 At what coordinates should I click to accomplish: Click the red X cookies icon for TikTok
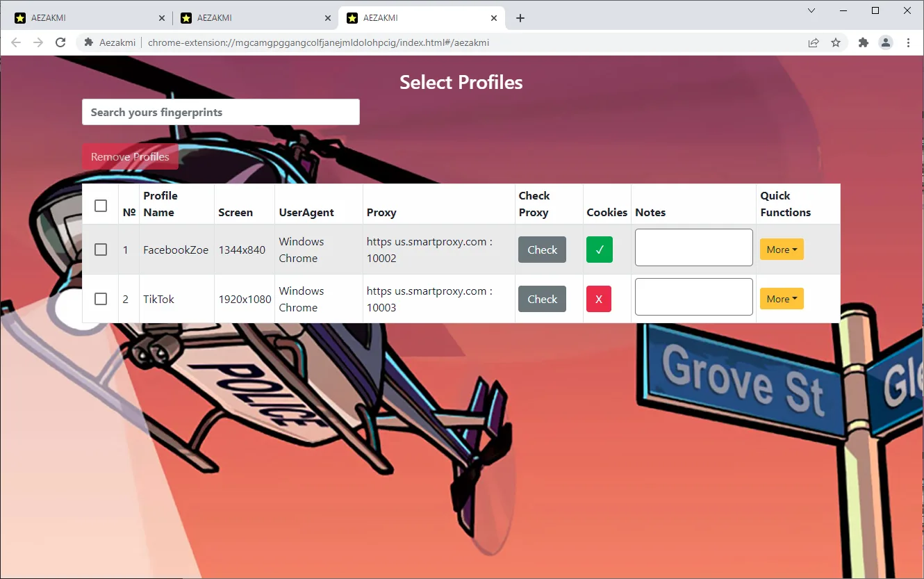[x=599, y=299]
